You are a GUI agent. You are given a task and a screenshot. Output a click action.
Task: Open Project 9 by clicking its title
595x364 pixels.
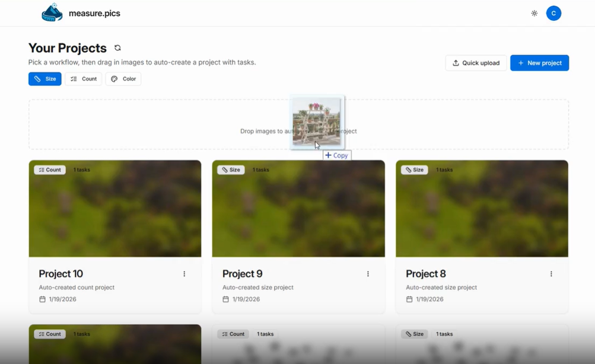click(x=242, y=273)
